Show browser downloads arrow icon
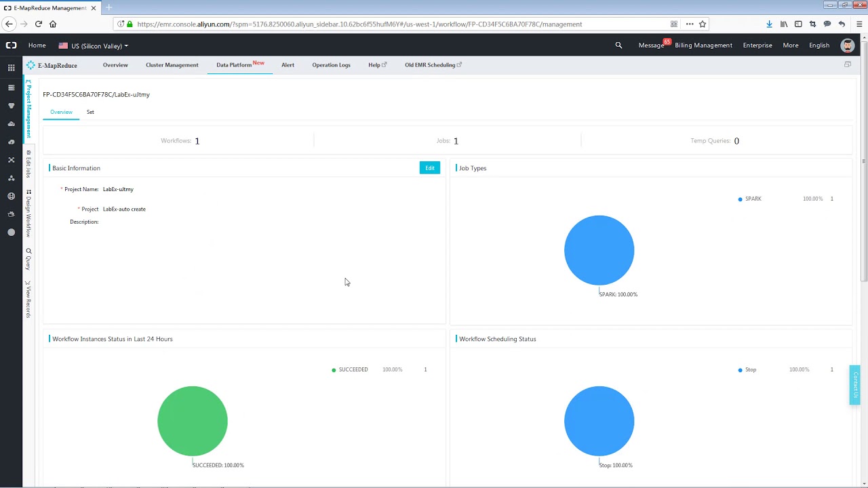868x488 pixels. pyautogui.click(x=769, y=24)
